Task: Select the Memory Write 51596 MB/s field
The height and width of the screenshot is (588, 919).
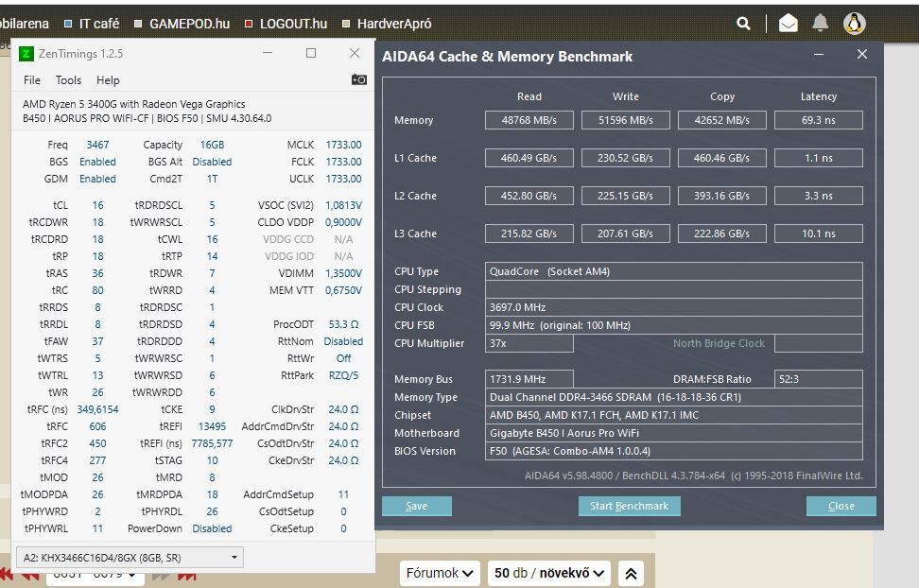Action: pos(625,120)
